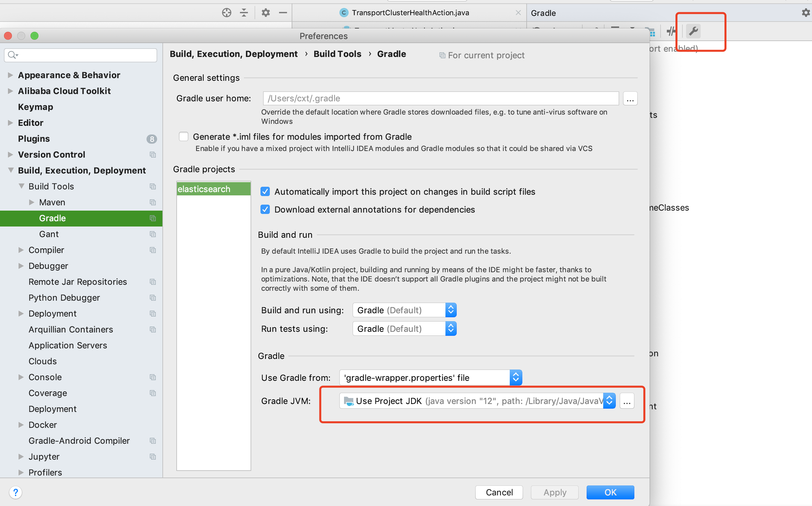
Task: Click the Cancel button
Action: click(498, 492)
